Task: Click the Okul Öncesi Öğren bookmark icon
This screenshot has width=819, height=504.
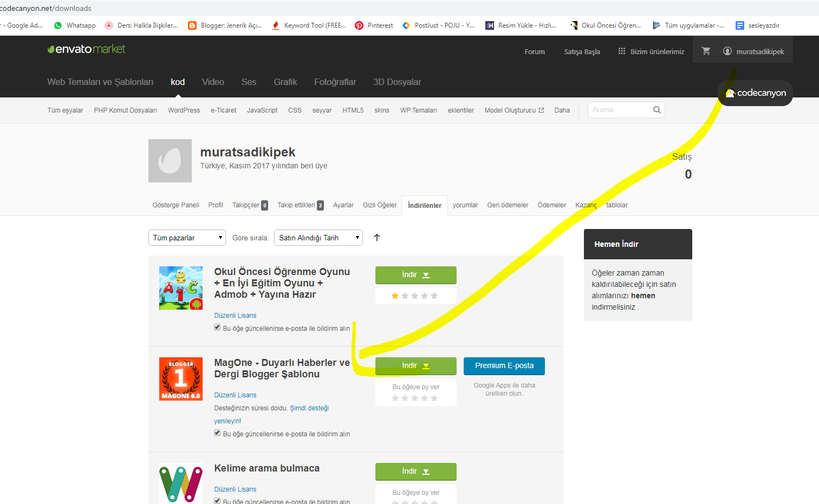Action: 573,25
